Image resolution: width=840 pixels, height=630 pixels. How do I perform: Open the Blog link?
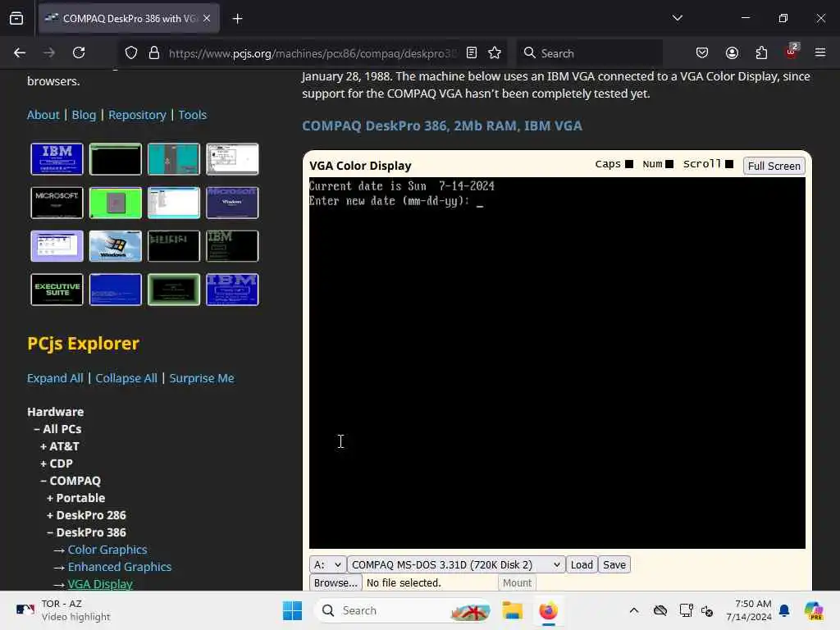pyautogui.click(x=84, y=115)
